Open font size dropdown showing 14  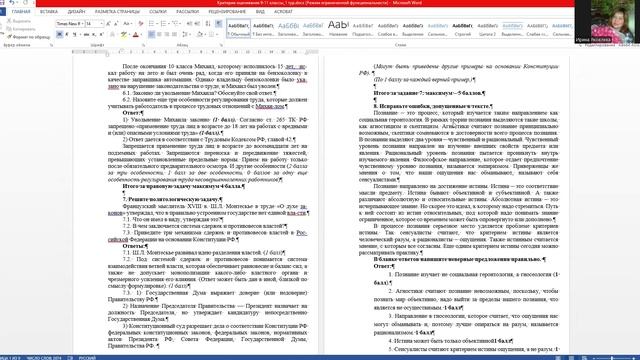point(102,23)
